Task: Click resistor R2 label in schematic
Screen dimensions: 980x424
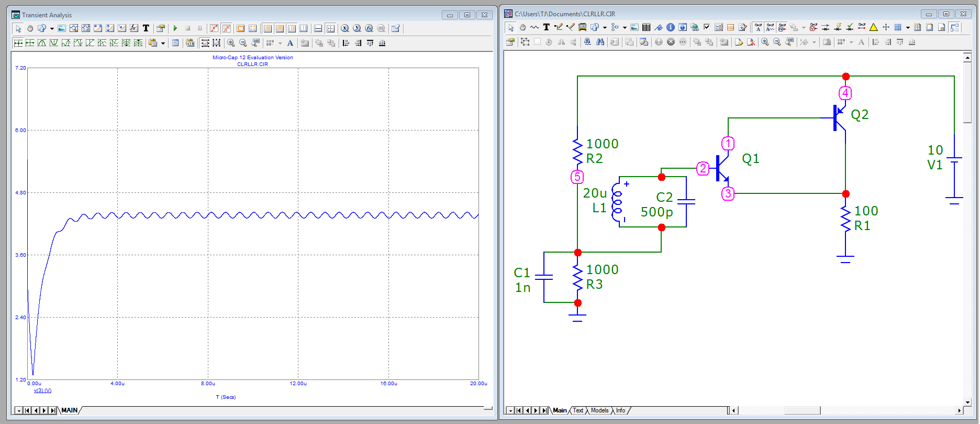Action: tap(594, 159)
